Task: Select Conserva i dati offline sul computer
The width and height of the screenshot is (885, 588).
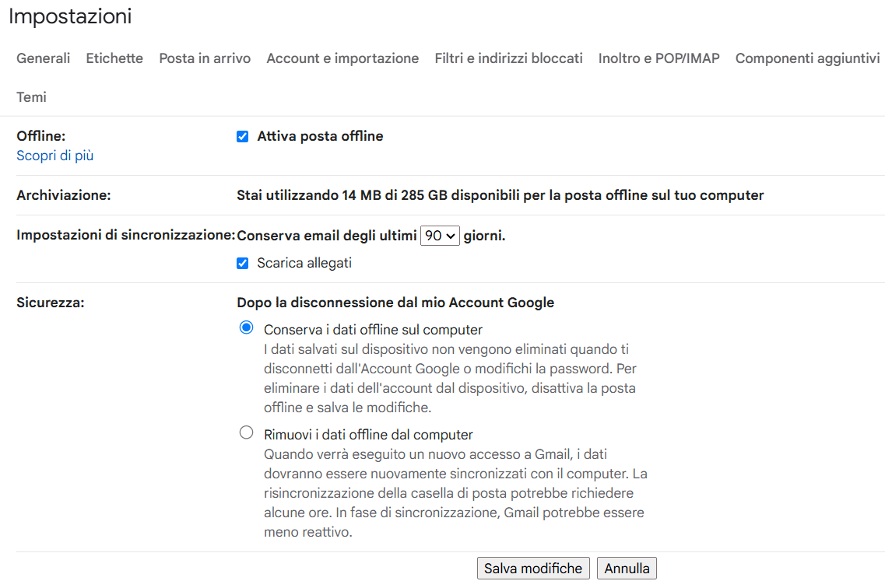Action: click(247, 328)
